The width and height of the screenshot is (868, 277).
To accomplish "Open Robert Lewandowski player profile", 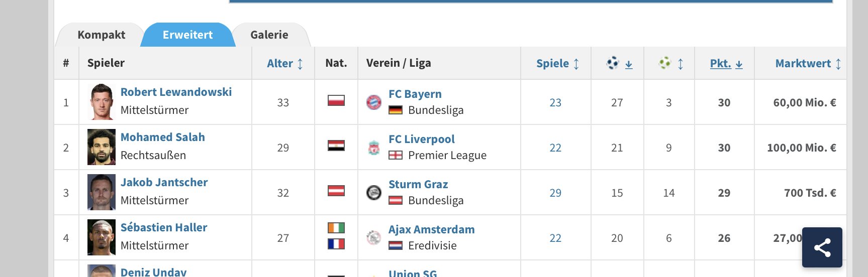I will click(x=176, y=92).
